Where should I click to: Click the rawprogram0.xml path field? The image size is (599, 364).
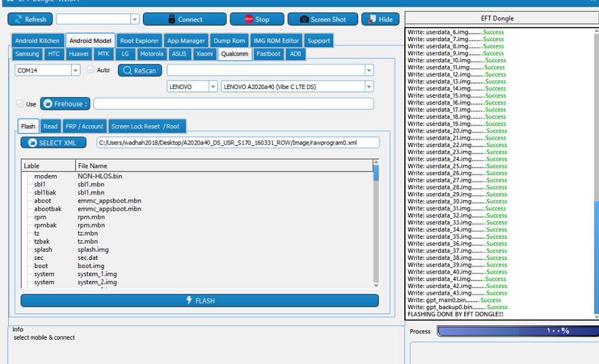pyautogui.click(x=238, y=143)
